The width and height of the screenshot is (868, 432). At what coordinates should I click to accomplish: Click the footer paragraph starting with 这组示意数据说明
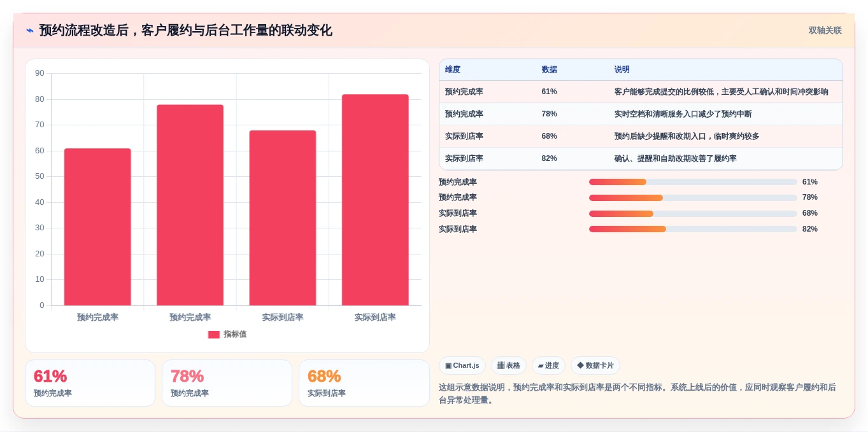point(637,394)
